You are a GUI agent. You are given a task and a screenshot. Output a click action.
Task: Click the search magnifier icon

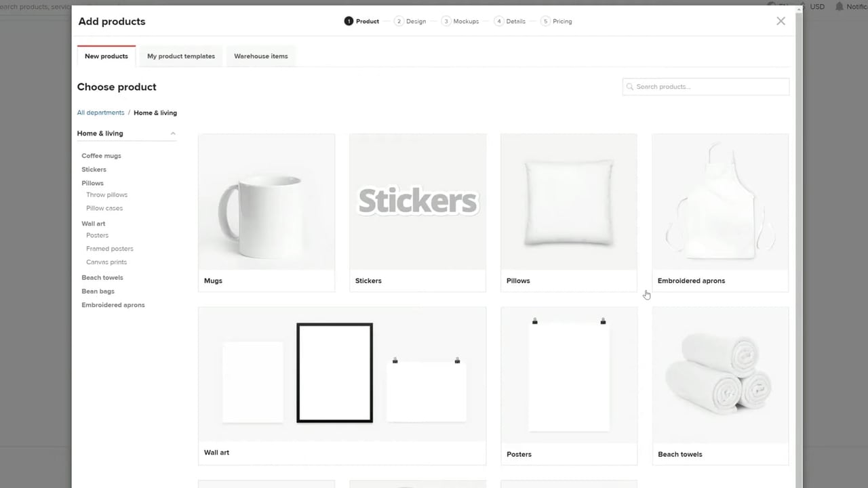[630, 87]
